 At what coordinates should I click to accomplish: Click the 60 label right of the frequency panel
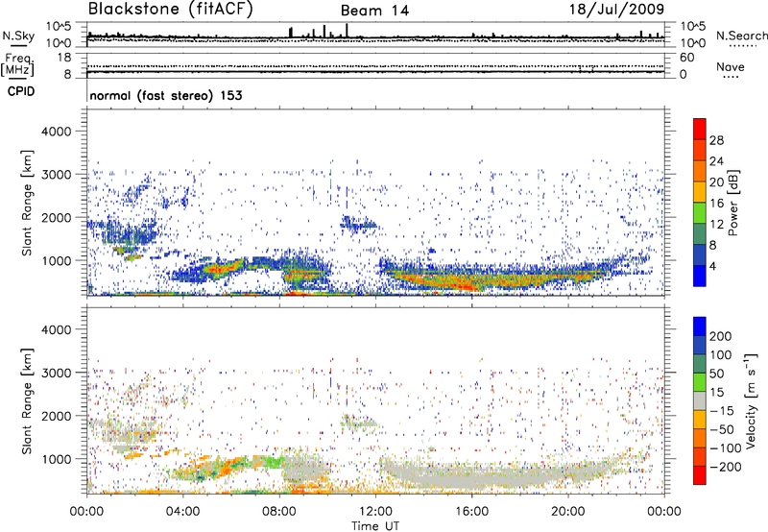(x=686, y=58)
